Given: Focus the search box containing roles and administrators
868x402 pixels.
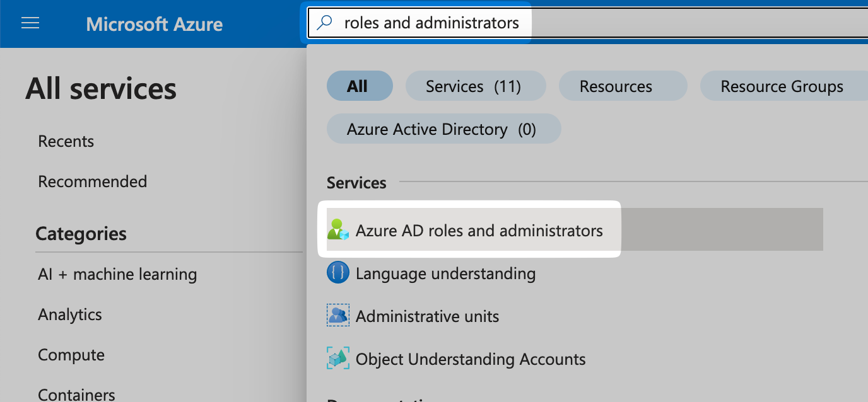Looking at the screenshot, I should (588, 23).
